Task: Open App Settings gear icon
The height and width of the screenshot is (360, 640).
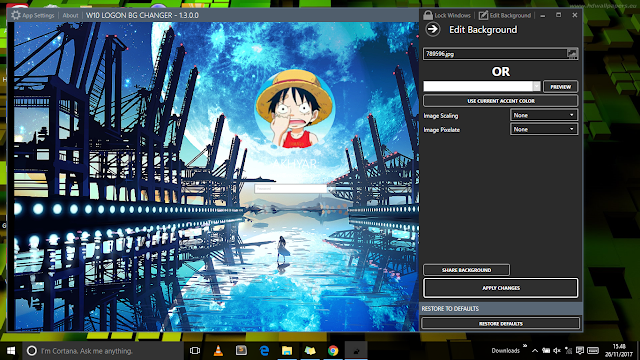Action: [16, 16]
